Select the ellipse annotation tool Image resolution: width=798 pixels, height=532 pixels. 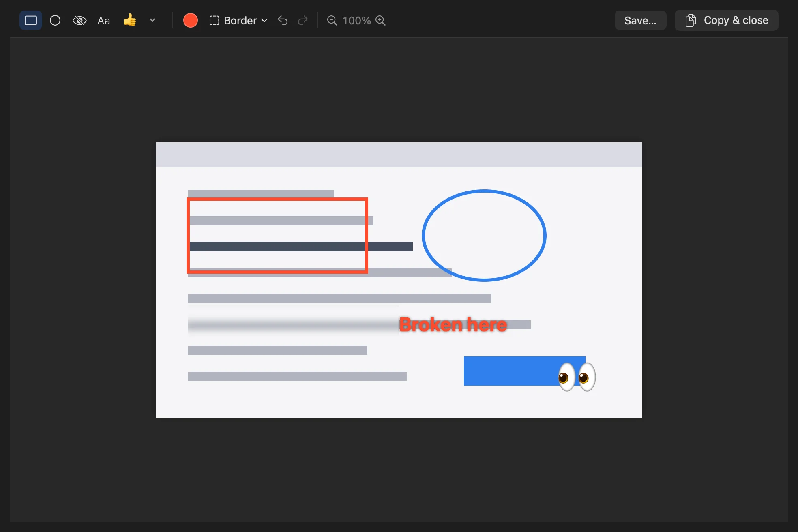(x=55, y=20)
